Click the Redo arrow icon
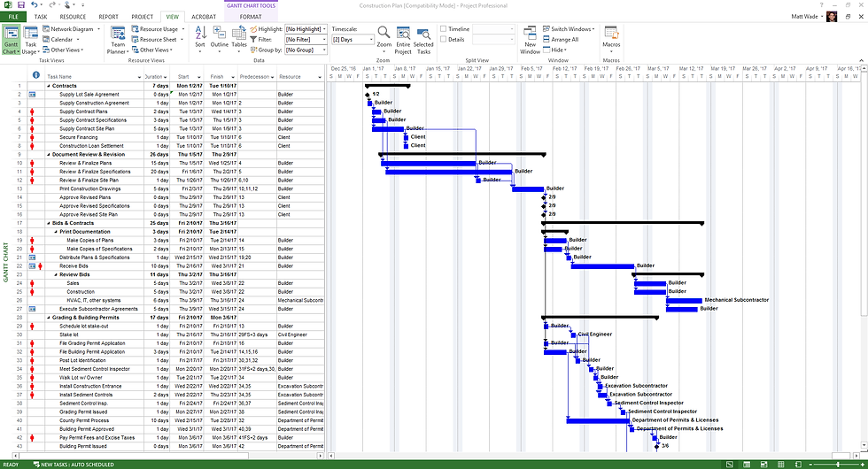 (51, 5)
